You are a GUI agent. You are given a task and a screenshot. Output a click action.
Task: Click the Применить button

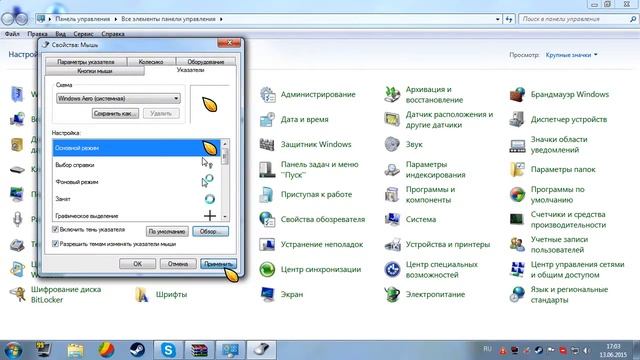click(x=218, y=264)
